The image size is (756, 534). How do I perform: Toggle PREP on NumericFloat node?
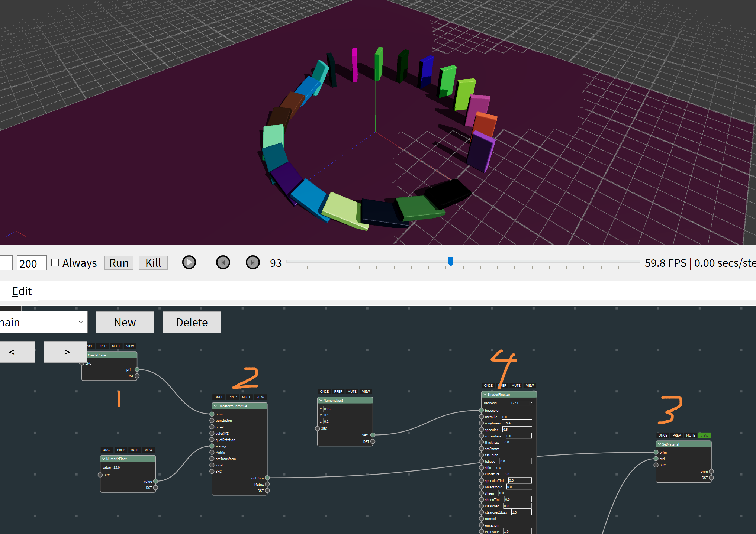click(x=121, y=450)
